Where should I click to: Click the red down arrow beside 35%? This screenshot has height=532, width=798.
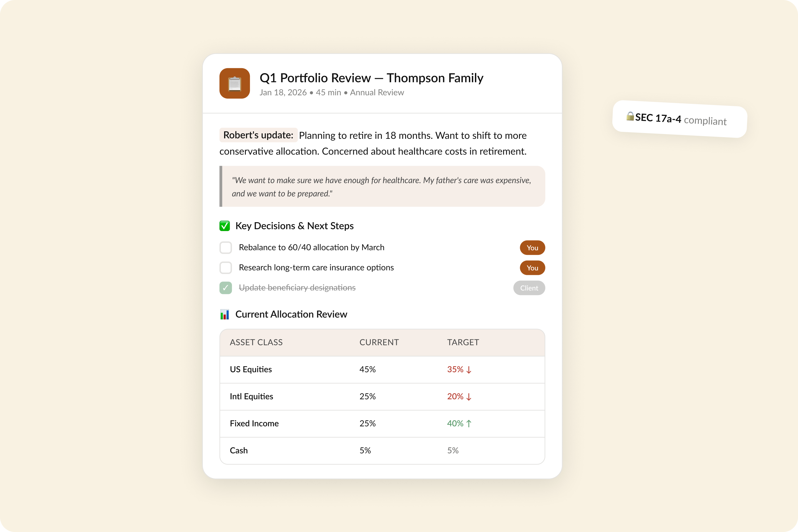[469, 369]
